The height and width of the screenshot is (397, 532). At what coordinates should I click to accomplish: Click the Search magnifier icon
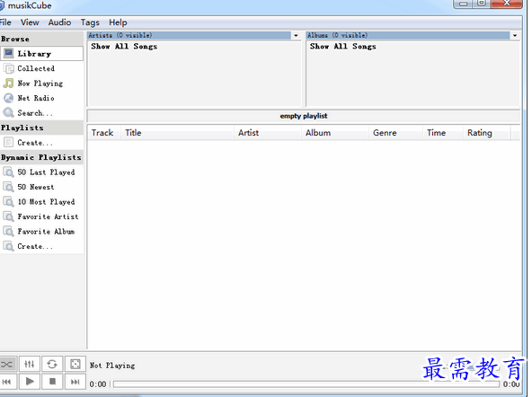tap(8, 113)
